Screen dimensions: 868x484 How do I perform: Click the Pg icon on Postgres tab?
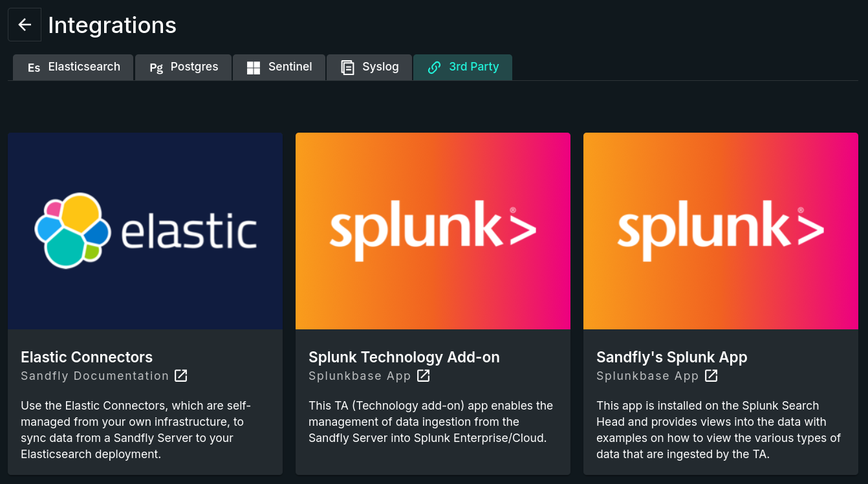pyautogui.click(x=156, y=67)
